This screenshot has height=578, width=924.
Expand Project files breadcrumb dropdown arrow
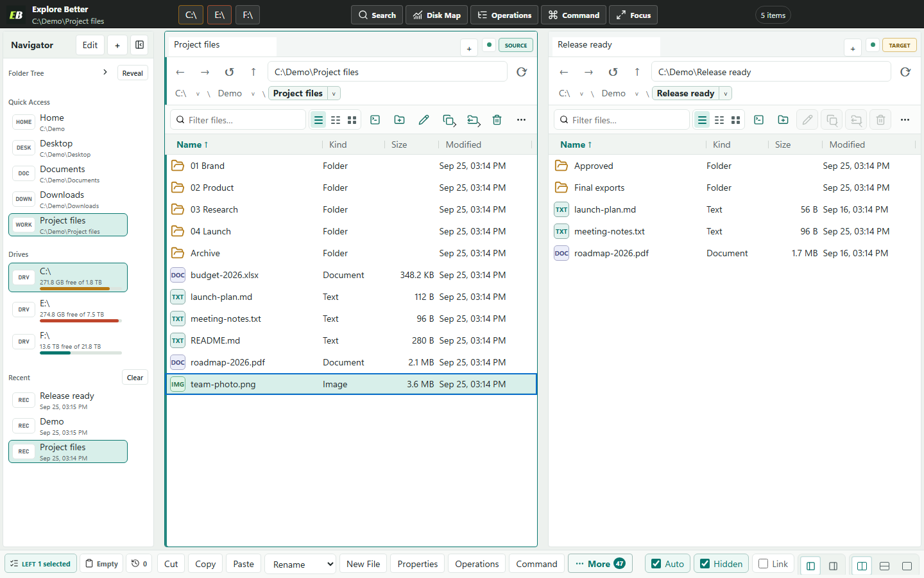click(x=334, y=94)
